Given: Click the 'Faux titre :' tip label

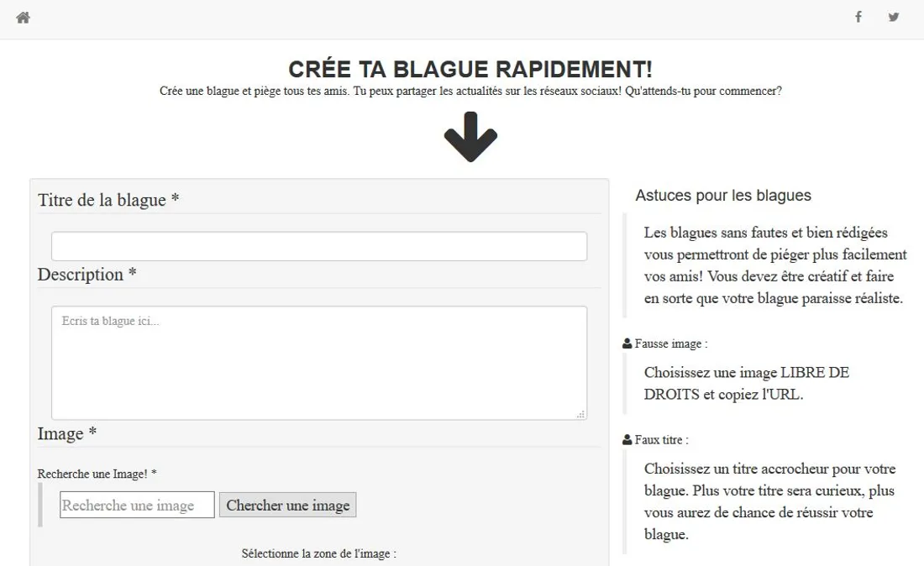Looking at the screenshot, I should [x=662, y=439].
